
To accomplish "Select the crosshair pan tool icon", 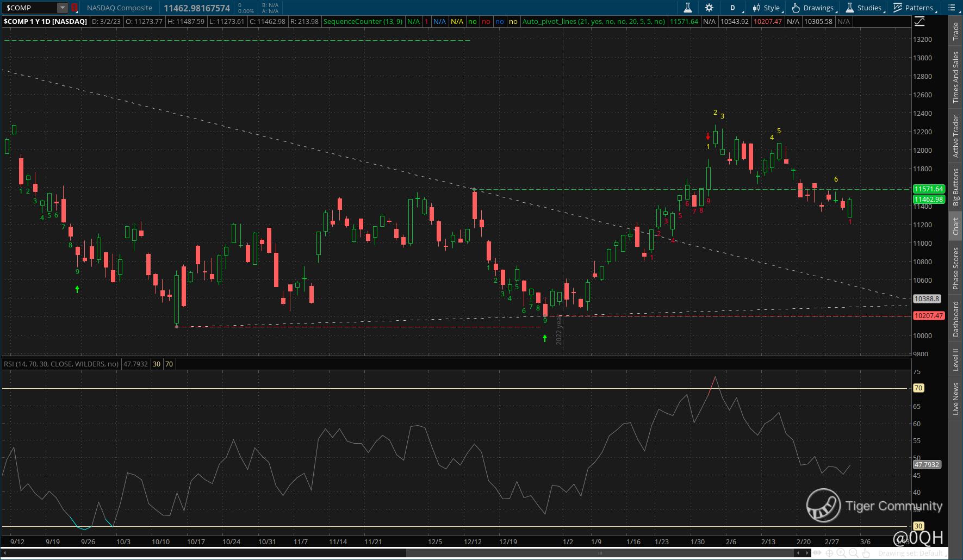I will click(x=829, y=553).
